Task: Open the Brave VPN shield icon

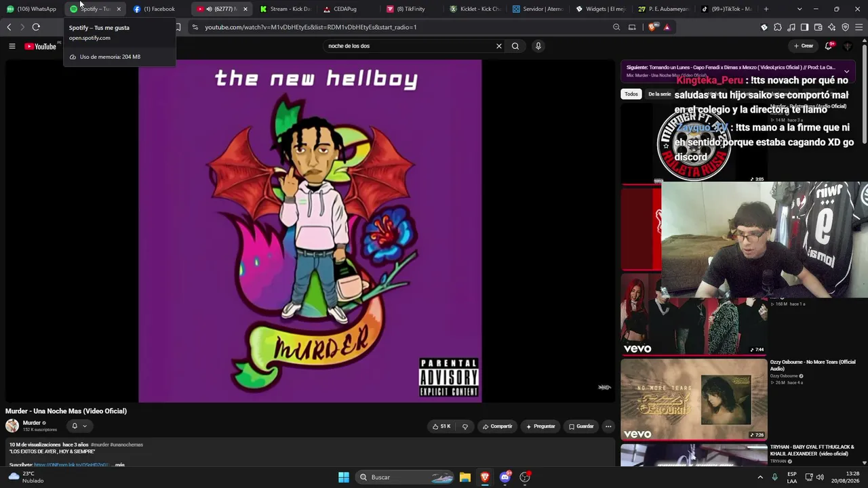Action: point(845,27)
